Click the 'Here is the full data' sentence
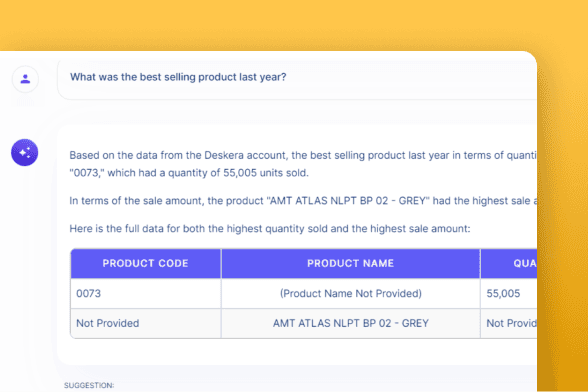 (270, 228)
